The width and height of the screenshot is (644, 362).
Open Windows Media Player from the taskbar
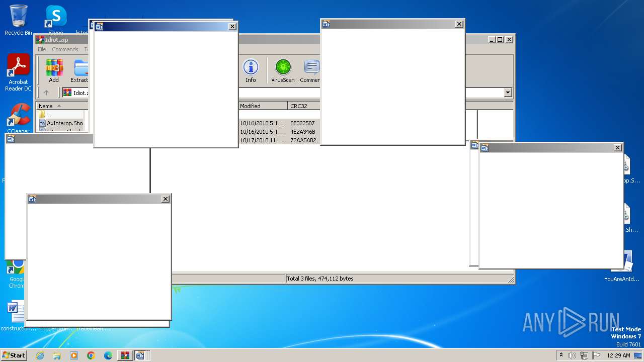(x=74, y=355)
